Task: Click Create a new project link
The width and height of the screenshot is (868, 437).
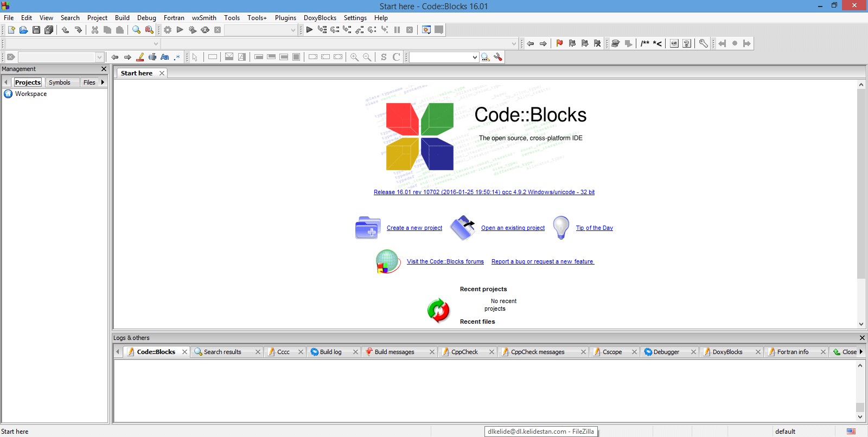Action: tap(414, 228)
